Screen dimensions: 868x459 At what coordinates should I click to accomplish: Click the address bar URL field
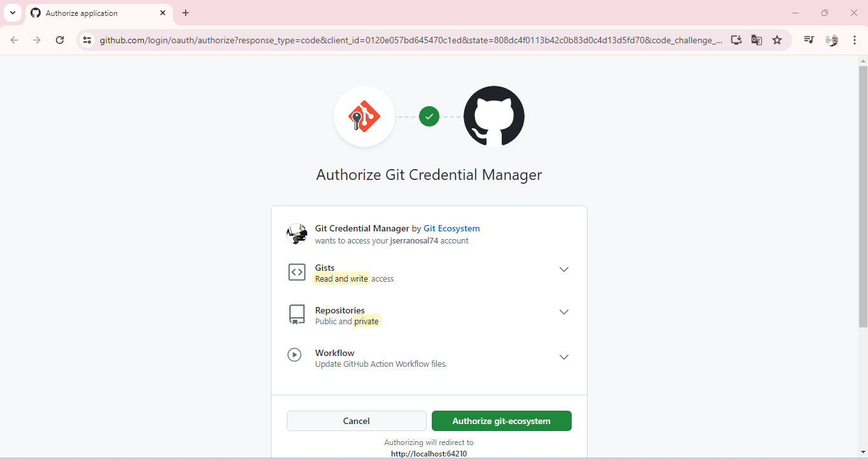point(411,40)
